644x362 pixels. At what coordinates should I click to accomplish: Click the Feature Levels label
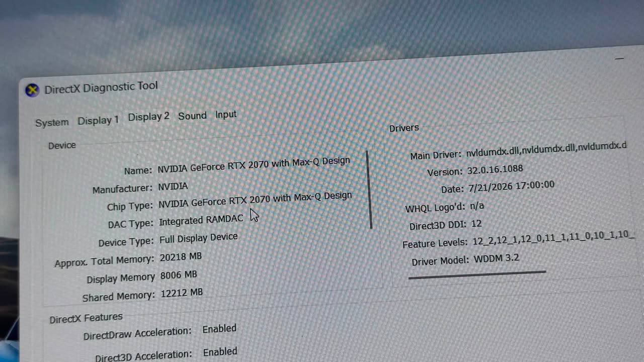pyautogui.click(x=435, y=243)
